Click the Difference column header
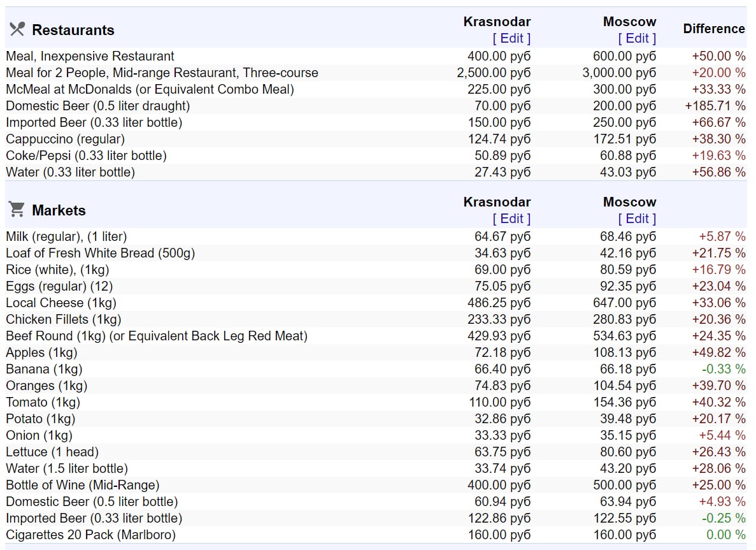 coord(714,29)
